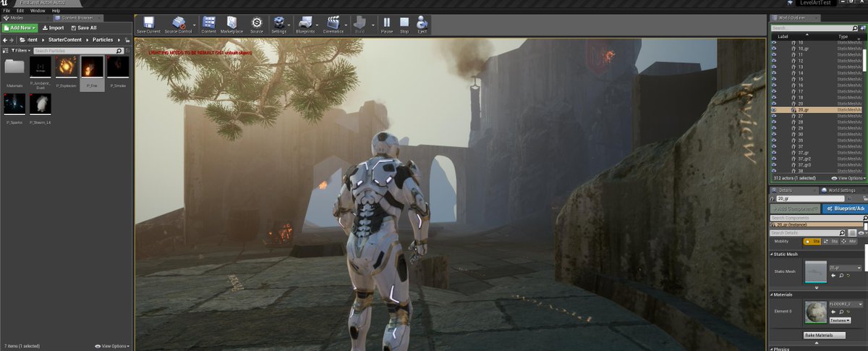This screenshot has width=868, height=351.
Task: Set Mobility to Stationary
Action: coord(830,241)
